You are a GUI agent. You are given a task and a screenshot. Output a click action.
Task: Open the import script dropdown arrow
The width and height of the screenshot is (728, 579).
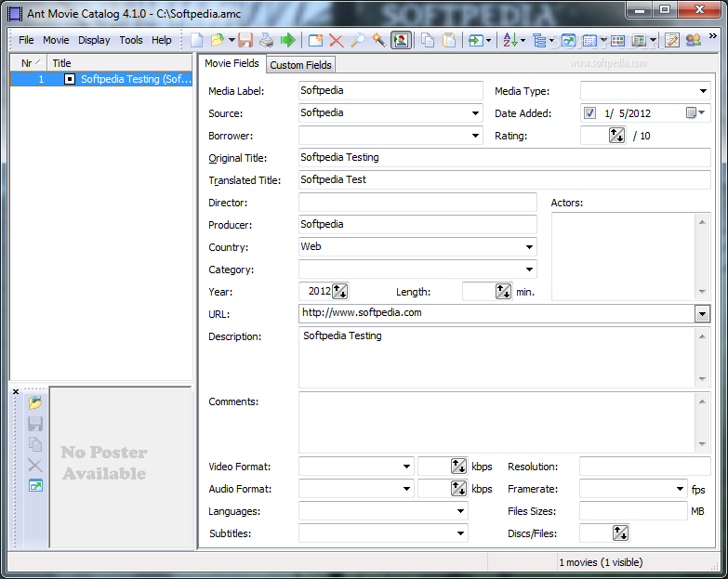(488, 40)
